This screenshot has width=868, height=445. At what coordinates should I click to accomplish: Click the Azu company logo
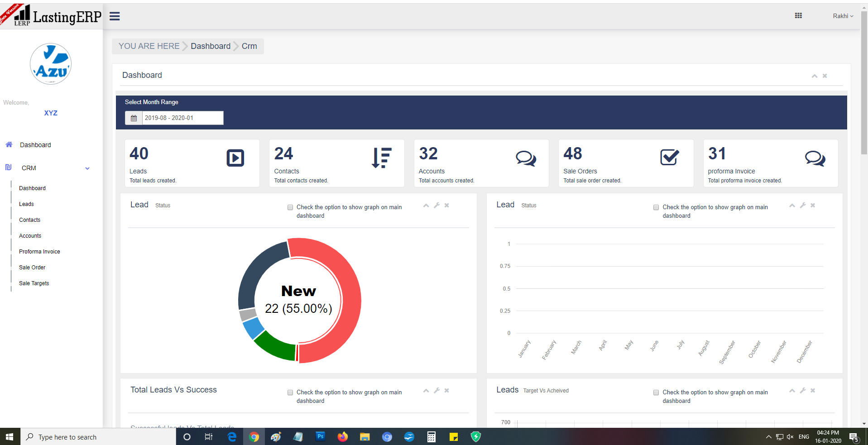coord(51,64)
